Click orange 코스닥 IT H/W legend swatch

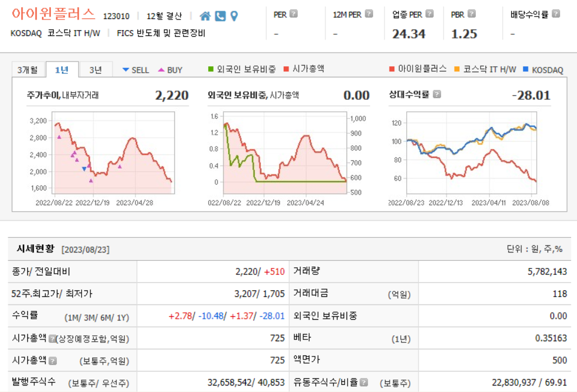(456, 69)
